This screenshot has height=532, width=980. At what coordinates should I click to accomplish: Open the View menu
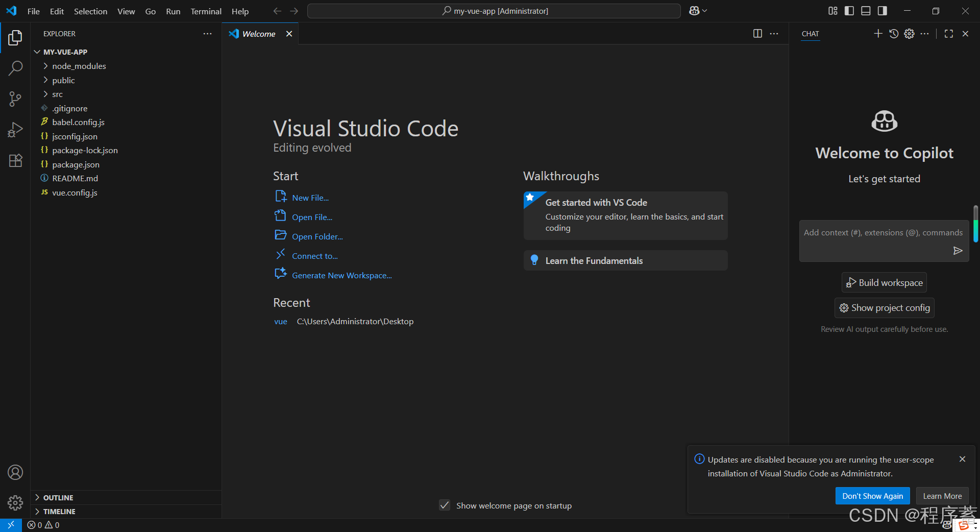tap(126, 11)
